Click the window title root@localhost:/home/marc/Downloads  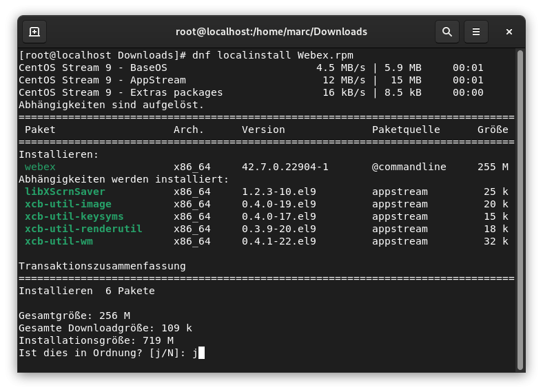tap(271, 32)
